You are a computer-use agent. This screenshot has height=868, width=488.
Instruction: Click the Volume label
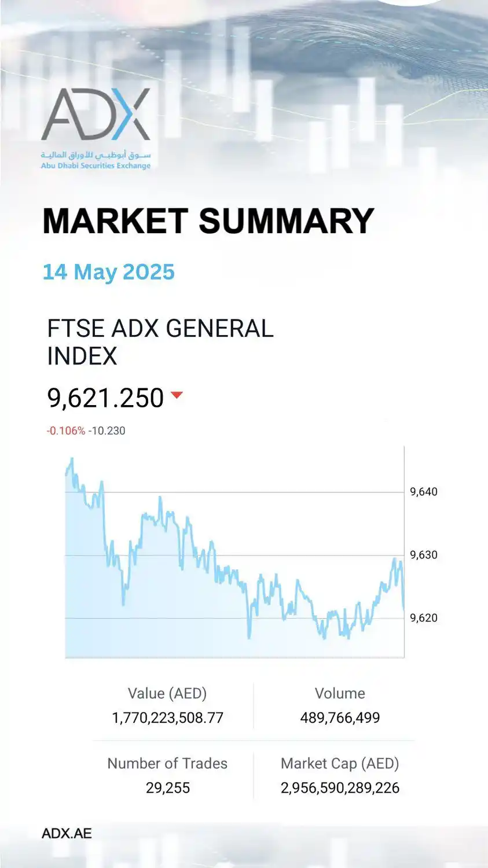point(340,693)
